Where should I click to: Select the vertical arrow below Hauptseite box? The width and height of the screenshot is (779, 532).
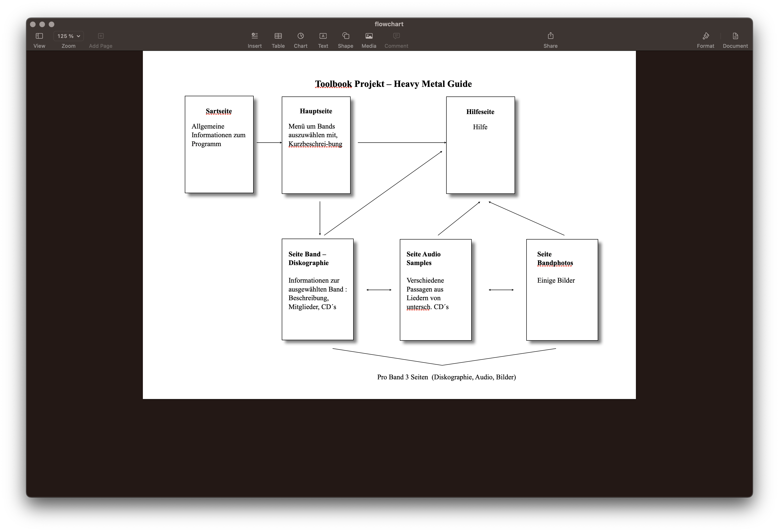coord(320,218)
